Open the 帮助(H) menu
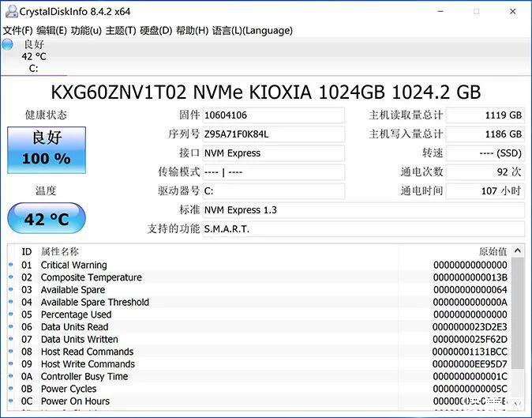Image resolution: width=532 pixels, height=418 pixels. (x=192, y=31)
